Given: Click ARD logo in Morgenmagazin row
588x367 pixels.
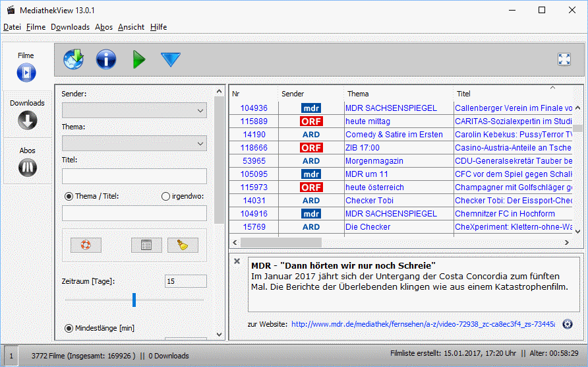Looking at the screenshot, I should click(311, 161).
